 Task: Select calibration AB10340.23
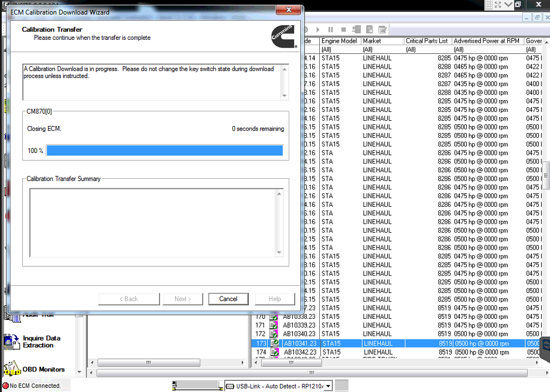(299, 334)
